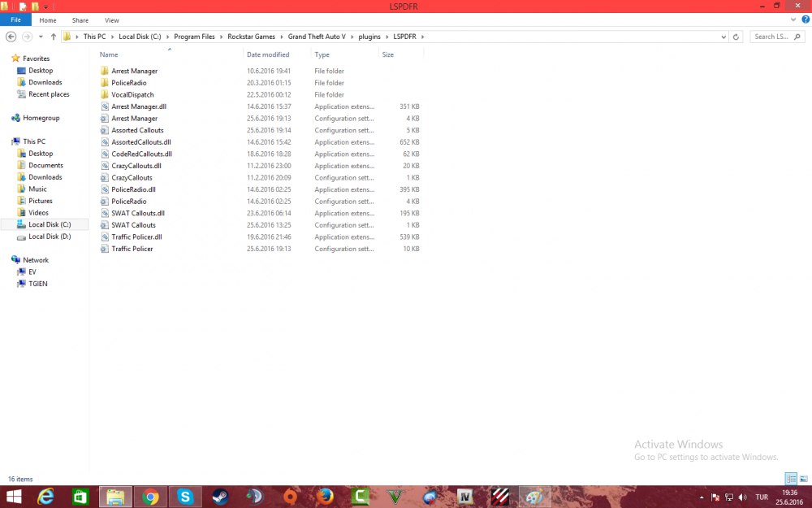Expand chevron after Rockstar Games breadcrumb
The width and height of the screenshot is (812, 508).
click(x=282, y=37)
